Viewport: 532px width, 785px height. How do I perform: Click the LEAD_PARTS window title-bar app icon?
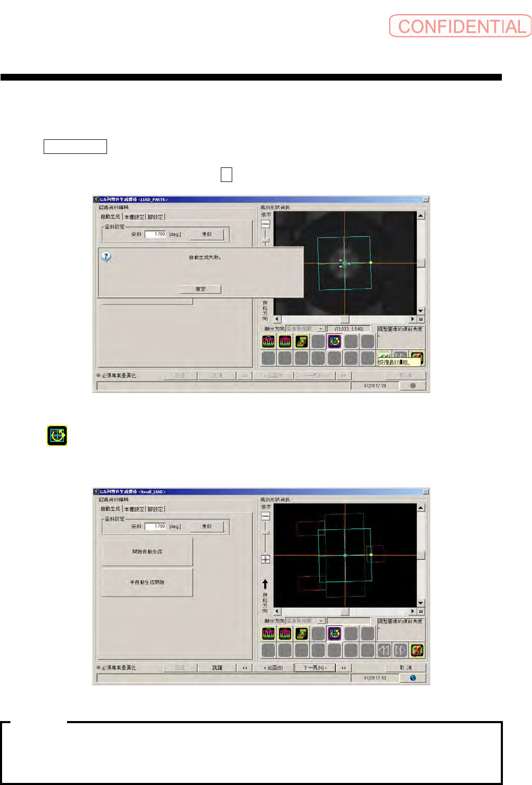96,200
